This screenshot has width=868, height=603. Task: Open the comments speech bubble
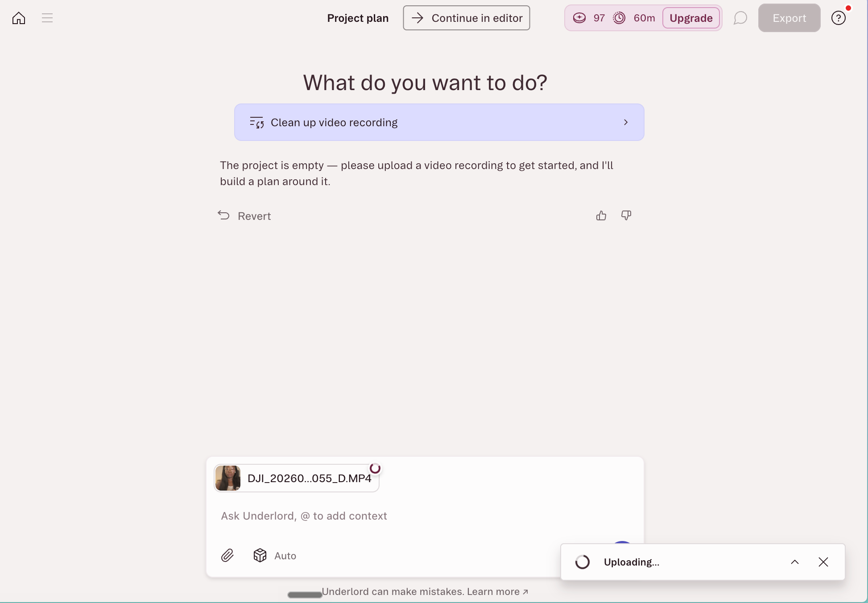click(740, 18)
